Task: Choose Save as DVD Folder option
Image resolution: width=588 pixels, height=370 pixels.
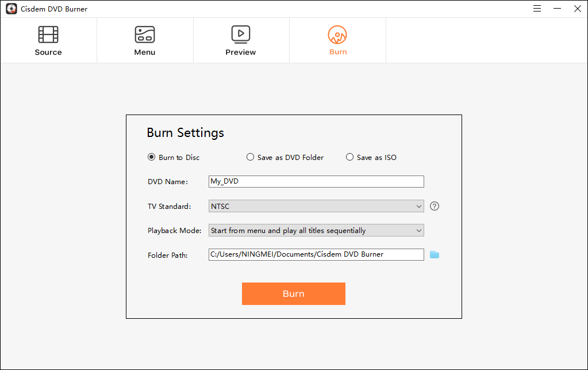Action: [x=285, y=157]
